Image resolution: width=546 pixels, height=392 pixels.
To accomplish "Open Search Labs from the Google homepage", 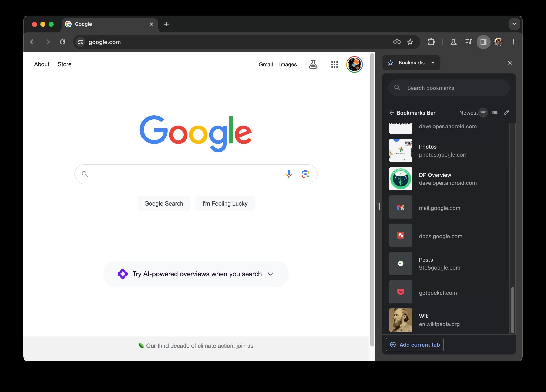I will click(313, 64).
